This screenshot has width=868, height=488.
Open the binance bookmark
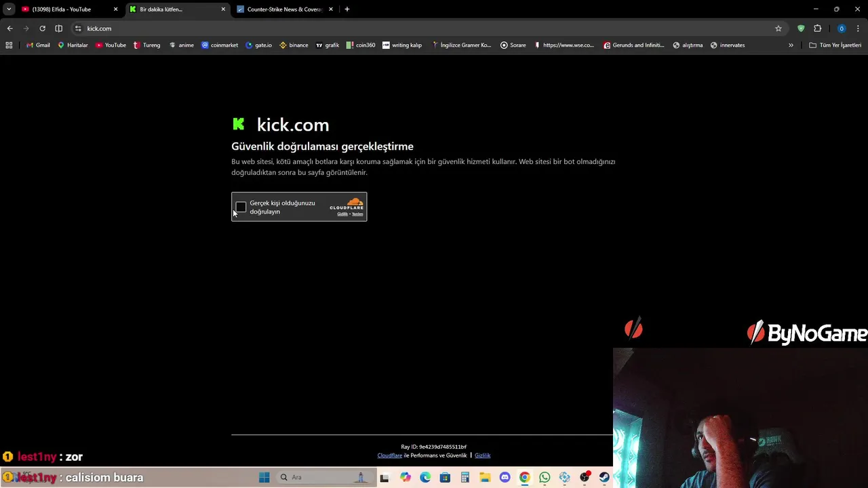pos(294,45)
